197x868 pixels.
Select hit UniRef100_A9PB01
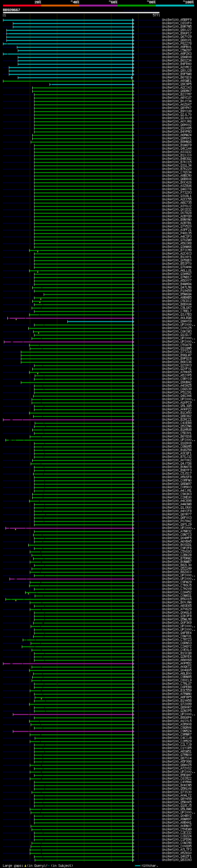point(177,47)
